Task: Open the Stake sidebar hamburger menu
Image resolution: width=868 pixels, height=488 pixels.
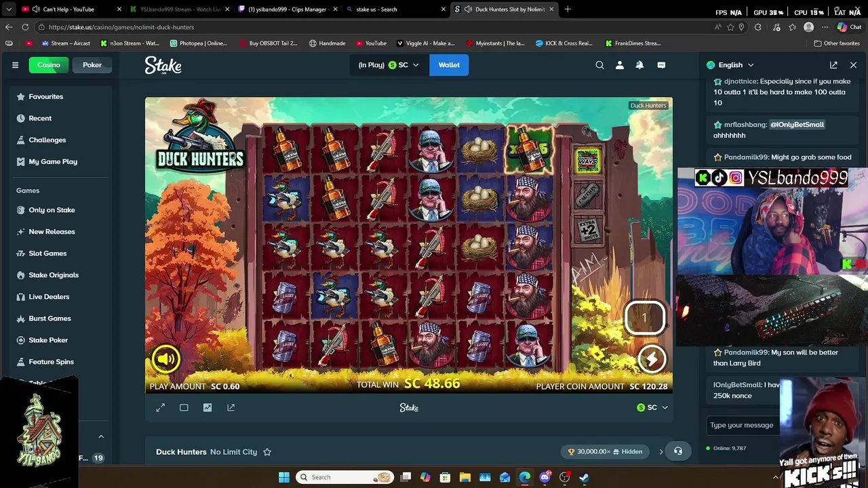Action: click(x=15, y=65)
